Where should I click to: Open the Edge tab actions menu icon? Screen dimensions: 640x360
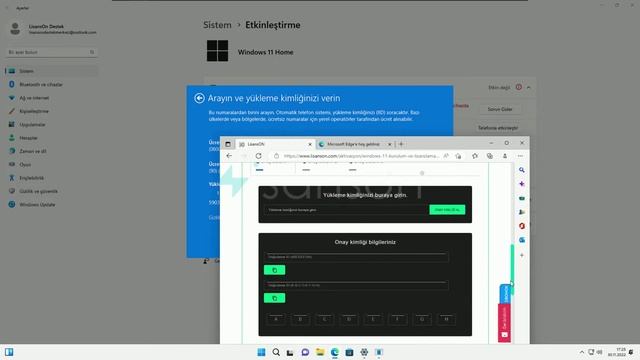coord(228,144)
